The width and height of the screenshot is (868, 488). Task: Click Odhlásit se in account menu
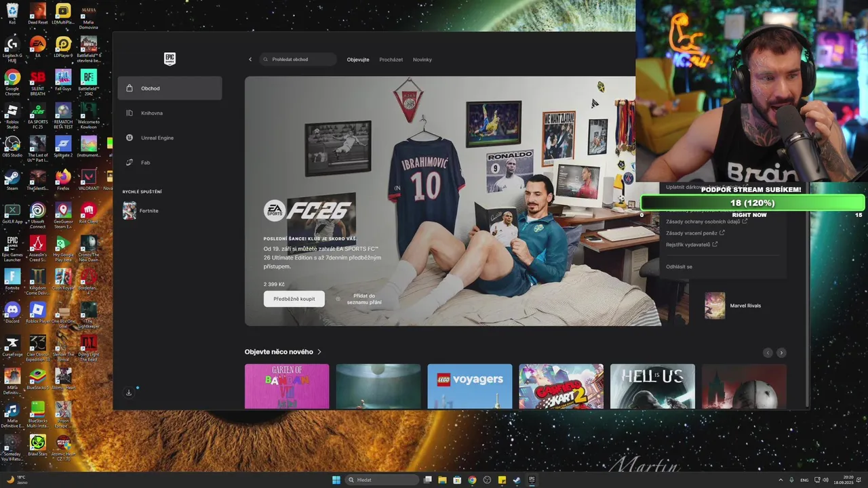point(679,267)
